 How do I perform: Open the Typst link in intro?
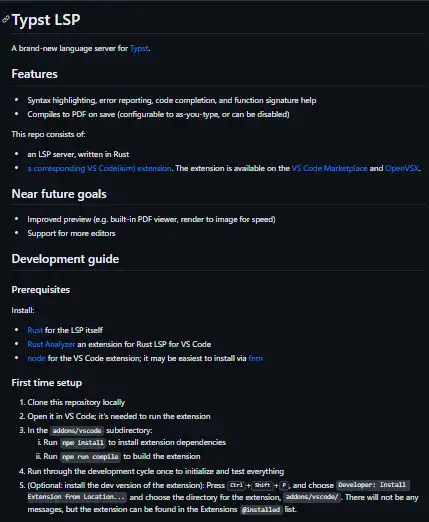pos(139,48)
